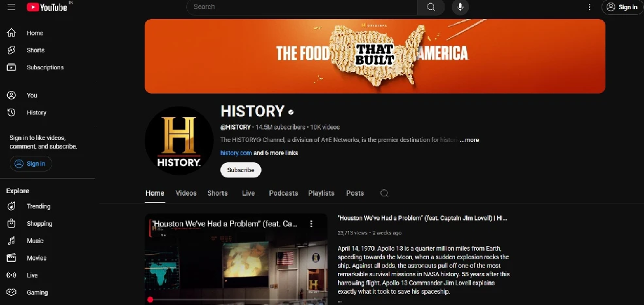Image resolution: width=644 pixels, height=305 pixels.
Task: Open the three-dot settings menu
Action: (589, 7)
